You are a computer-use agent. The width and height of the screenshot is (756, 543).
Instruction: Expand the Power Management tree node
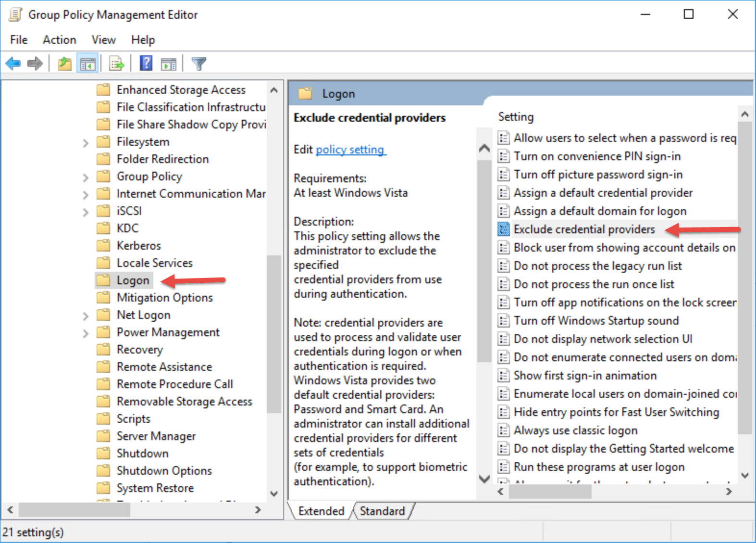tap(86, 333)
